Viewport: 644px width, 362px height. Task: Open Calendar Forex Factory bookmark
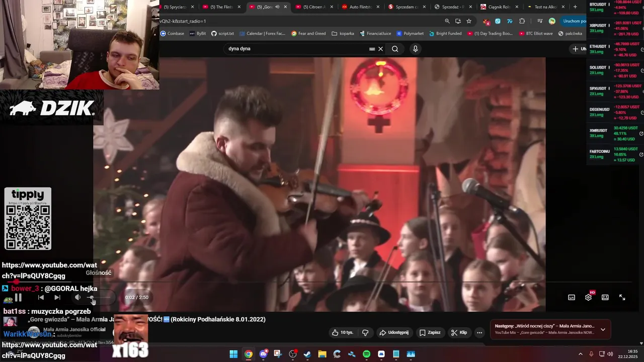[x=262, y=34]
